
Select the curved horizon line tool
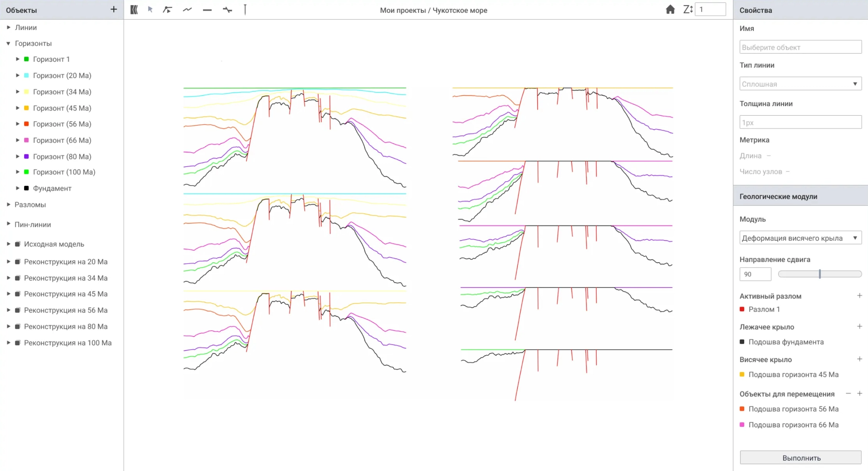point(187,10)
